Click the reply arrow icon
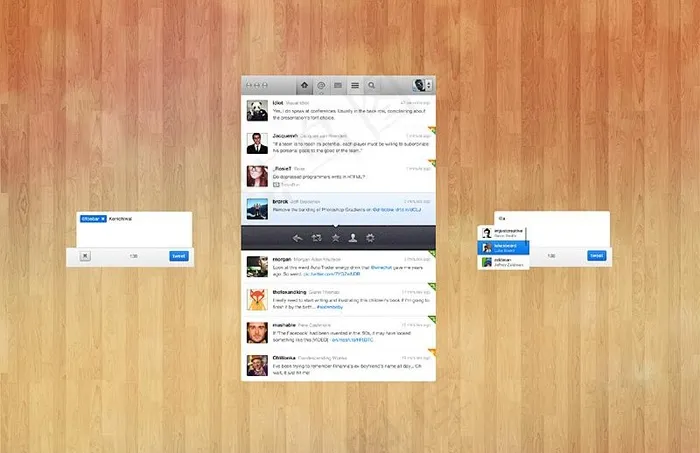The image size is (700, 453). 297,238
